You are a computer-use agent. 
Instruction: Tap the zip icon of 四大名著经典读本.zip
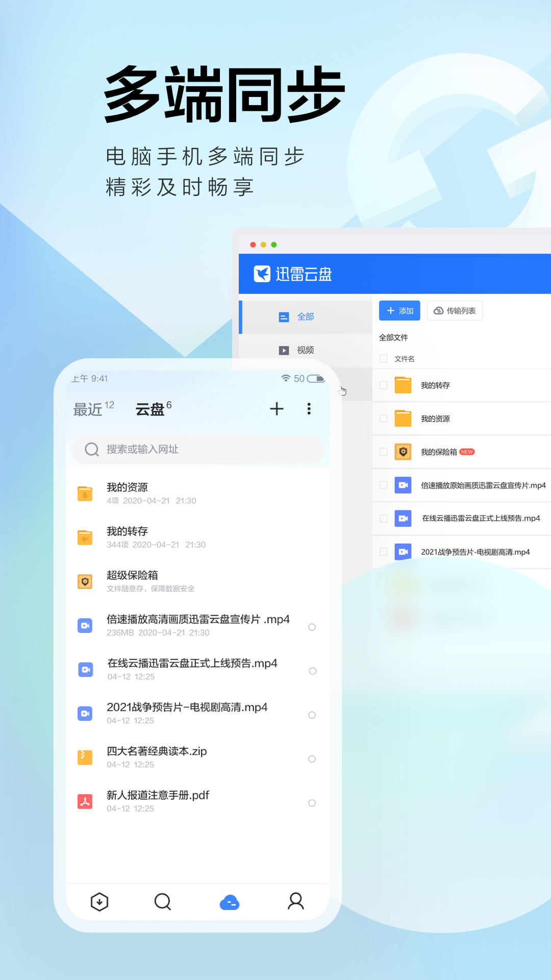85,757
